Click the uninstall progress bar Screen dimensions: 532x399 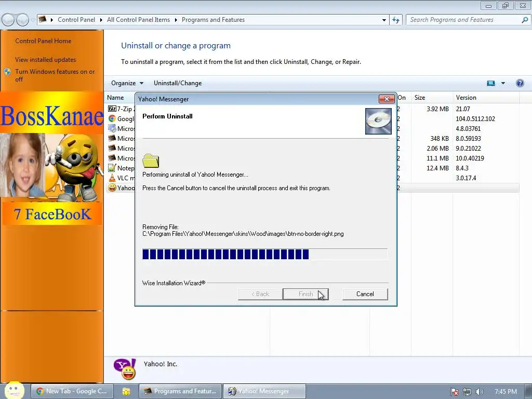pos(265,254)
